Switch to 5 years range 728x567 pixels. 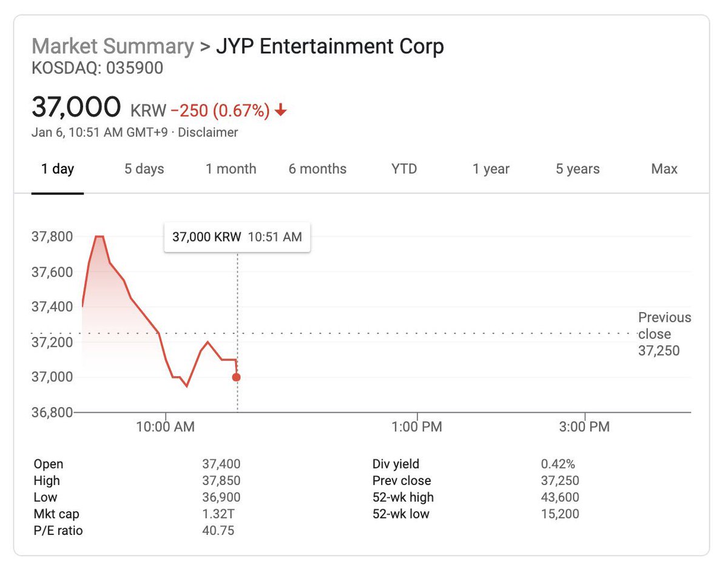click(578, 169)
